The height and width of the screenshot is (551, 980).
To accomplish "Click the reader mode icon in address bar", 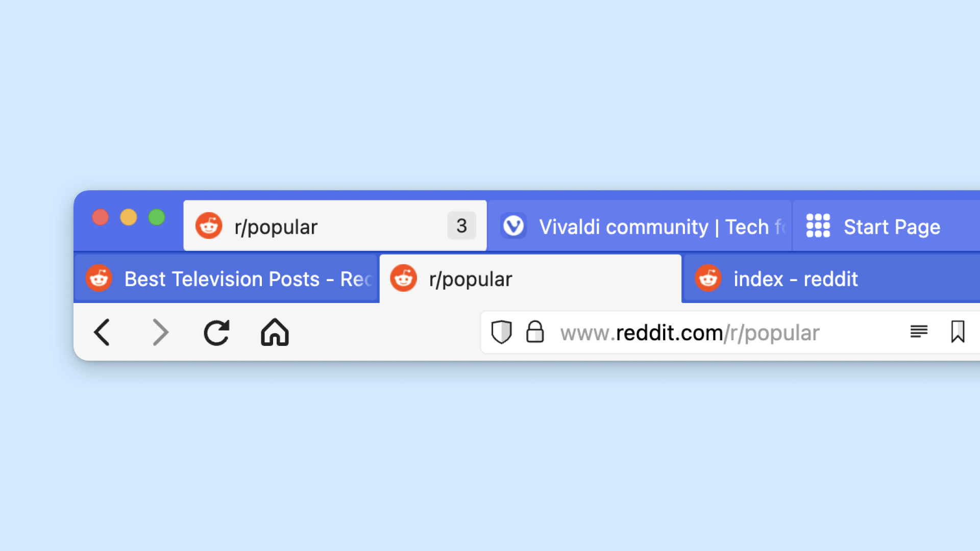I will click(919, 331).
